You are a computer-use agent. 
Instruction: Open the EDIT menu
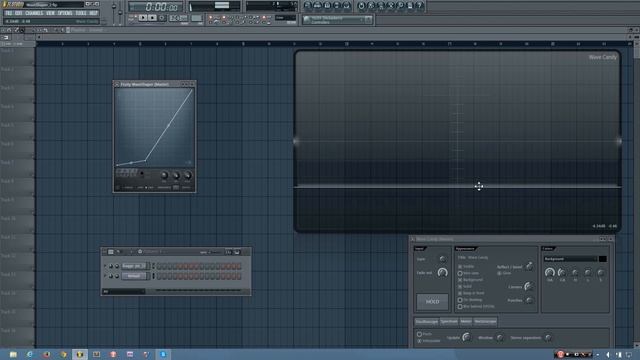[19, 13]
